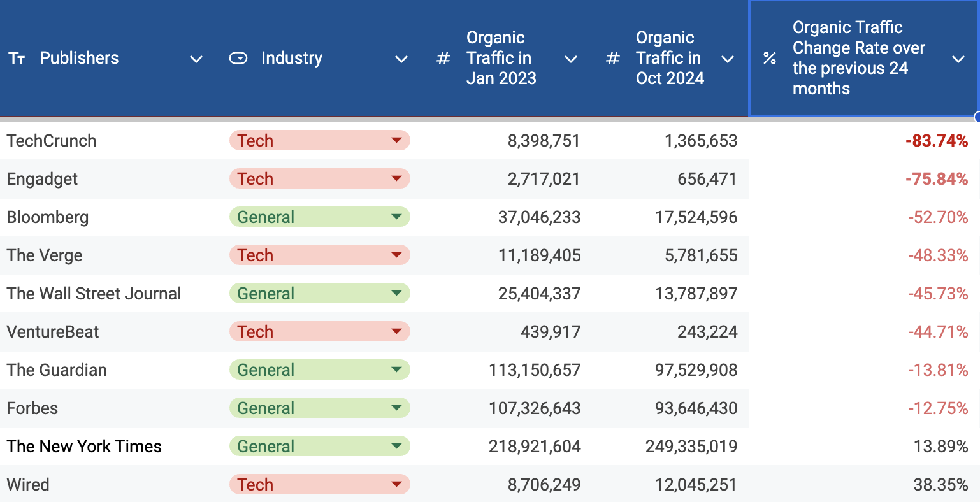Image resolution: width=980 pixels, height=502 pixels.
Task: Select the Publishers column header
Action: pyautogui.click(x=111, y=59)
